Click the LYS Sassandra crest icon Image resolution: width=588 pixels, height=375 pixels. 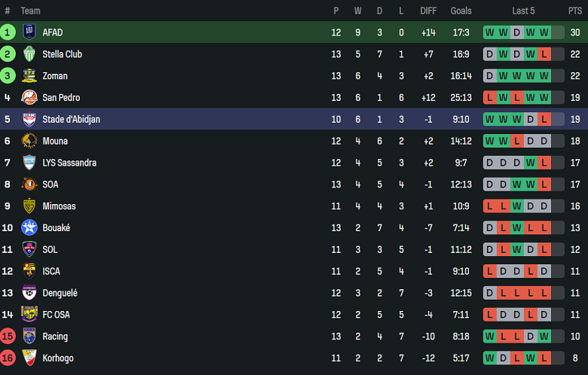click(x=29, y=163)
